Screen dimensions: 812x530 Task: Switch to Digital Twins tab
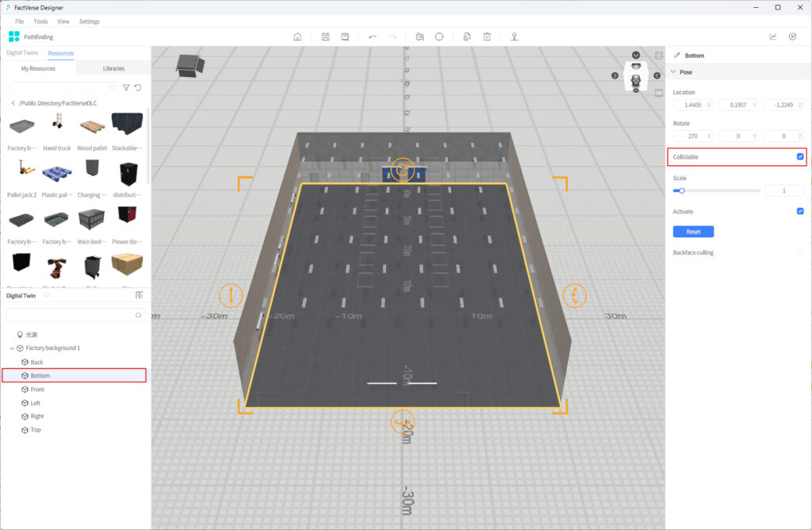point(22,53)
